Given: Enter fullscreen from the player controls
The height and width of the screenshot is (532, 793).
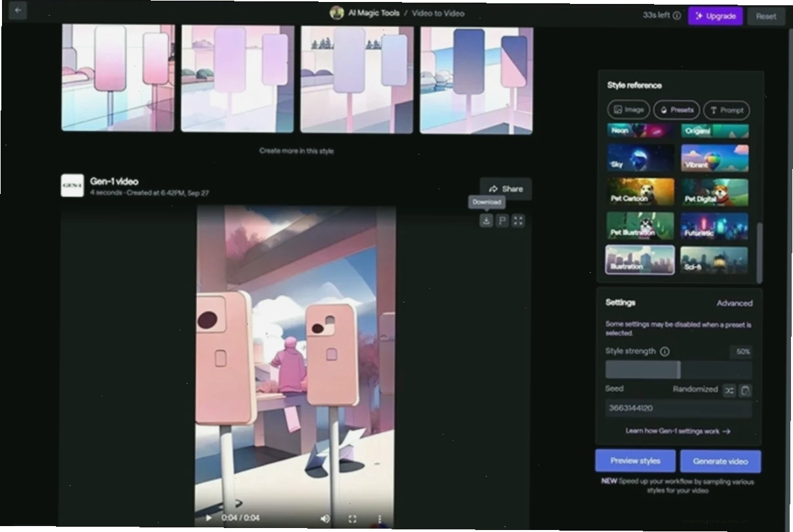Looking at the screenshot, I should [352, 519].
